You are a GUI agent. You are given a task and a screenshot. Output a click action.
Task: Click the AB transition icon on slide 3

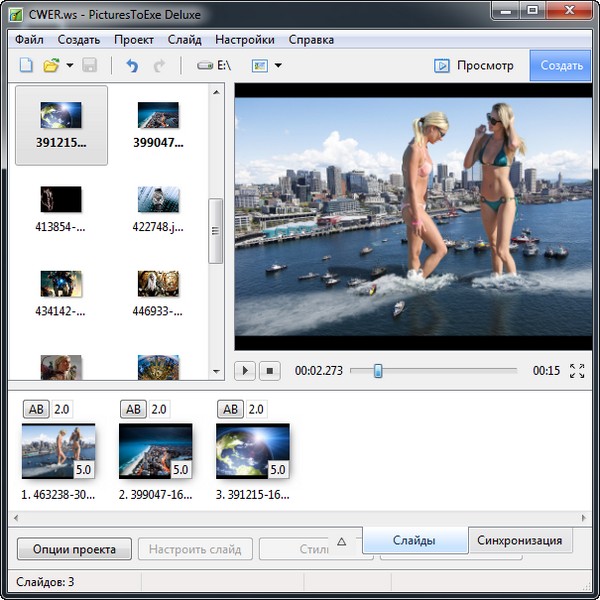point(230,409)
